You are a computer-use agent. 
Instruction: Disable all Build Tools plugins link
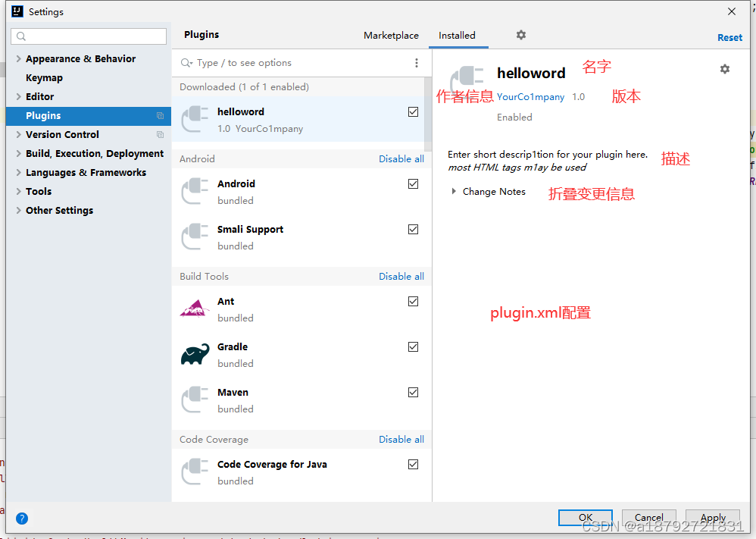(401, 277)
